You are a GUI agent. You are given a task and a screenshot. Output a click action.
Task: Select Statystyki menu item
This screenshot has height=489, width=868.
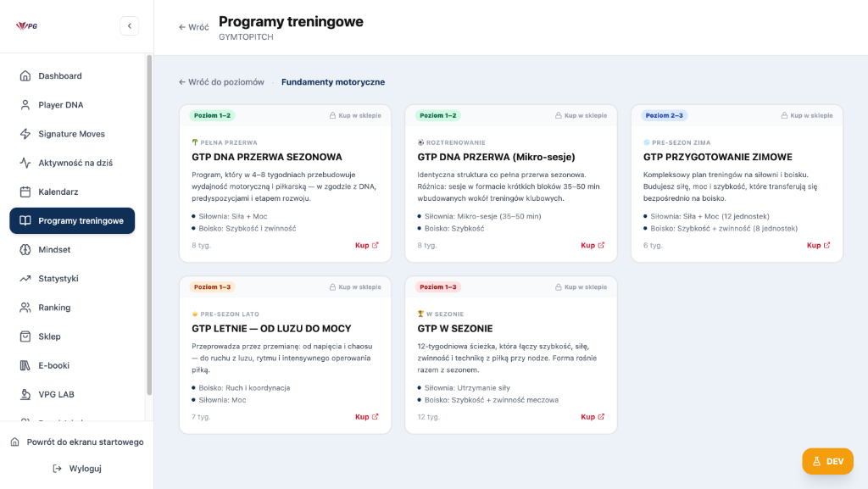pyautogui.click(x=72, y=278)
